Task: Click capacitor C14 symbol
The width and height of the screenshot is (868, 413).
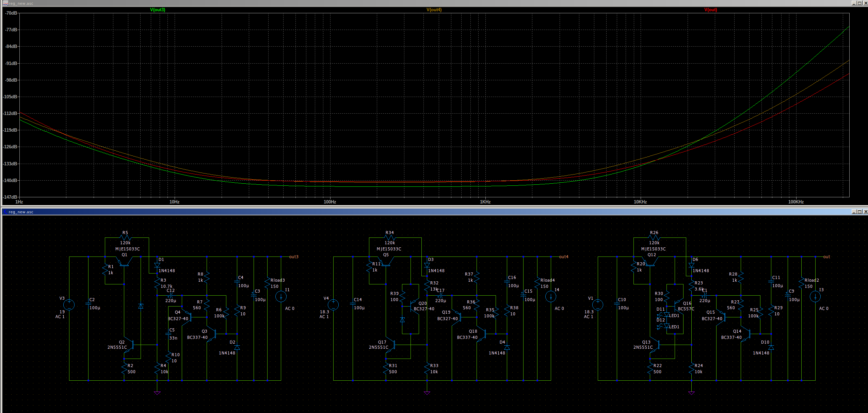Action: [353, 303]
